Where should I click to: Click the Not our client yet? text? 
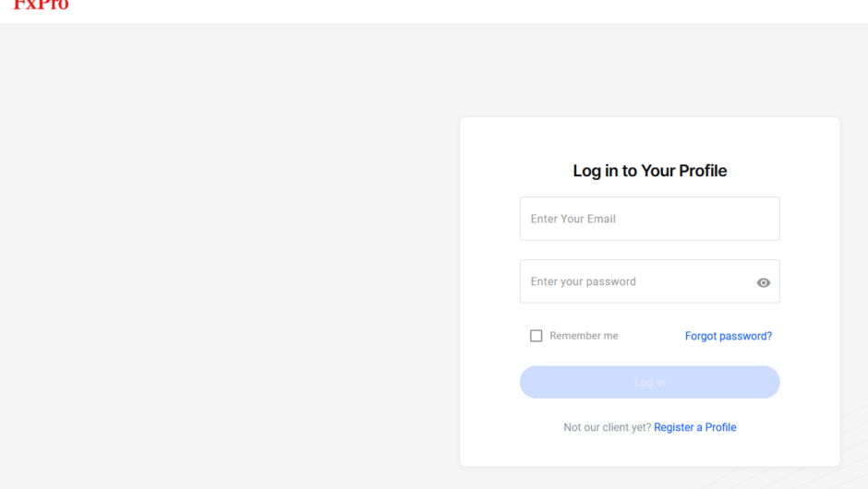pyautogui.click(x=607, y=427)
